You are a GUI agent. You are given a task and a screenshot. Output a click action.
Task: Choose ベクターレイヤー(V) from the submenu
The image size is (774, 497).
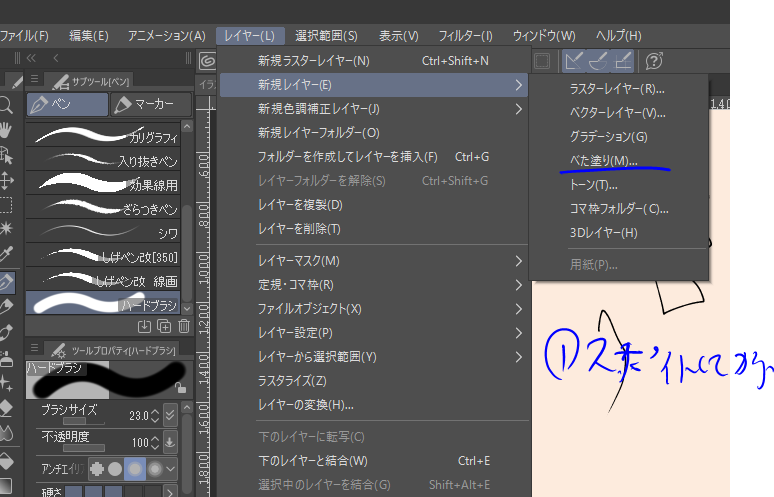tap(619, 113)
